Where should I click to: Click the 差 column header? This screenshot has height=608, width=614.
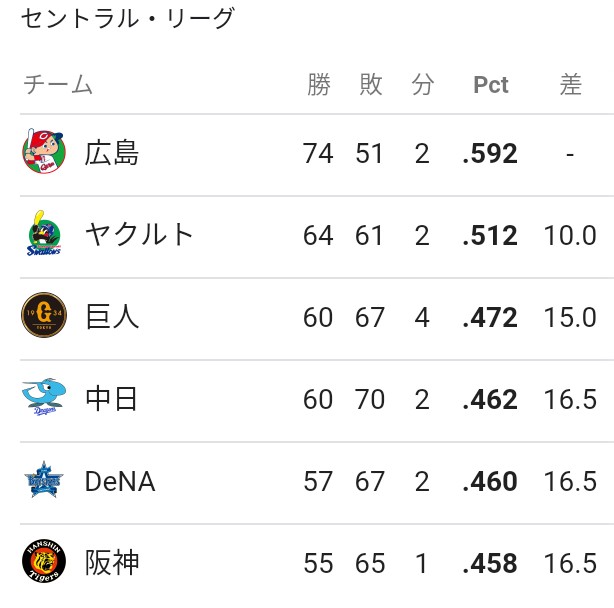click(x=571, y=85)
